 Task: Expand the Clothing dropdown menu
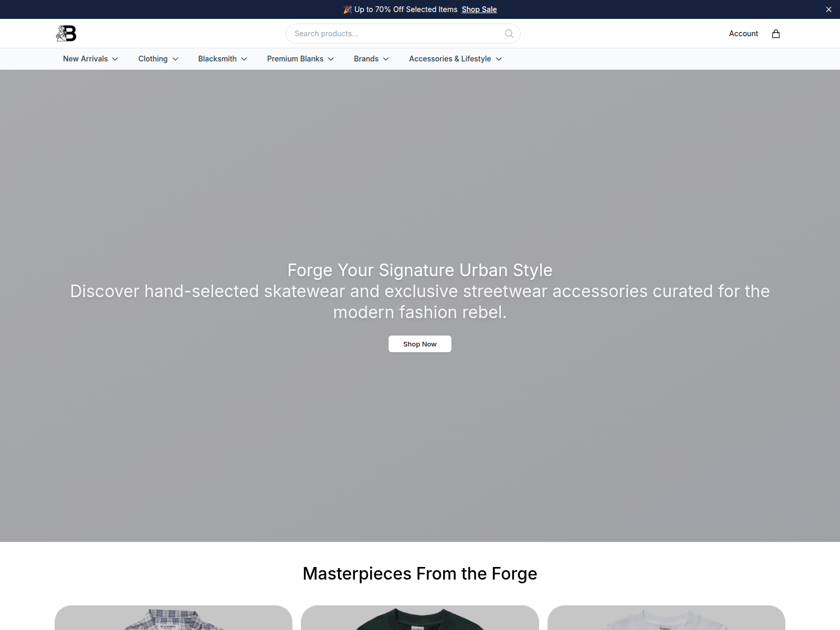click(158, 59)
